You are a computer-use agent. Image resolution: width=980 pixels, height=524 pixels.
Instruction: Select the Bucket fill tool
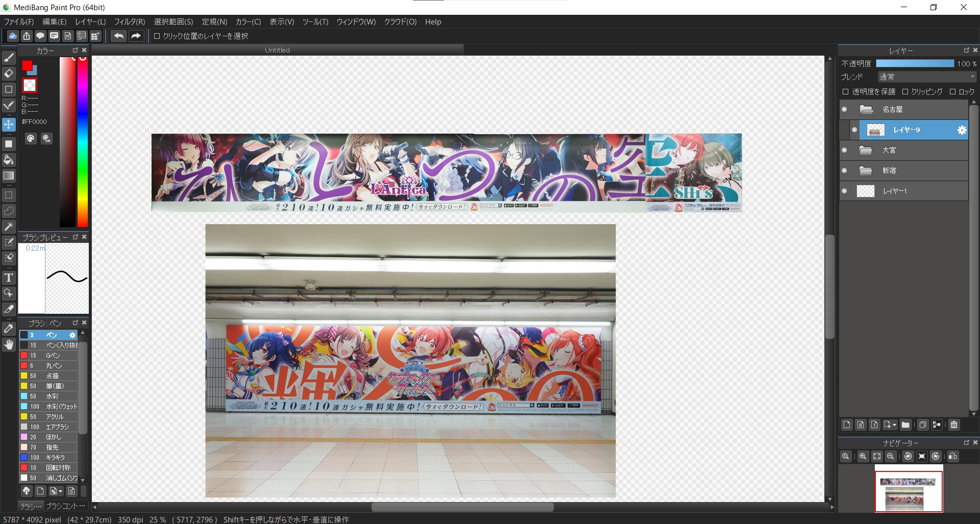click(9, 160)
